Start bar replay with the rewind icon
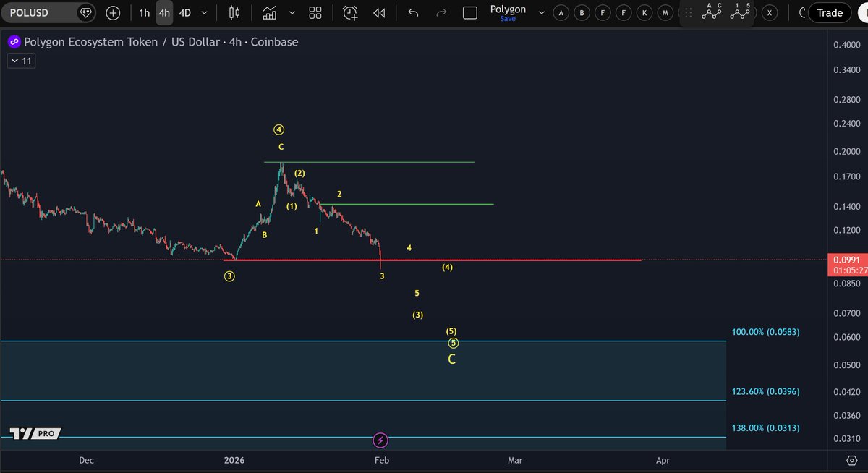Viewport: 868px width, 473px height. tap(379, 13)
